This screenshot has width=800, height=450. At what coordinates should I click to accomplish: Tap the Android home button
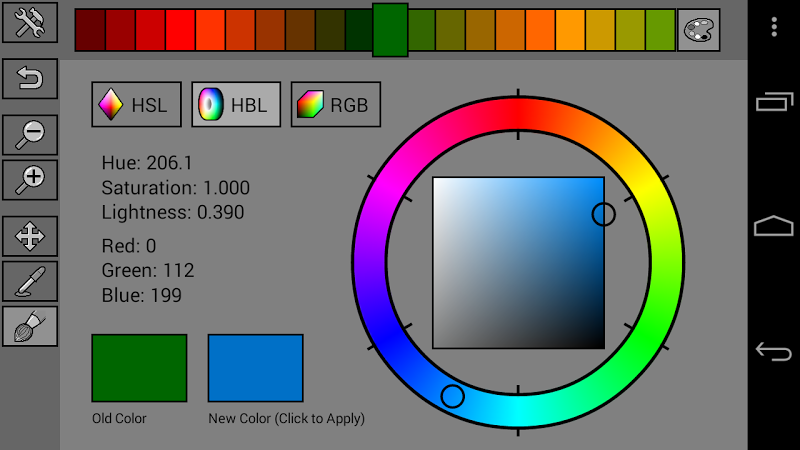(774, 226)
